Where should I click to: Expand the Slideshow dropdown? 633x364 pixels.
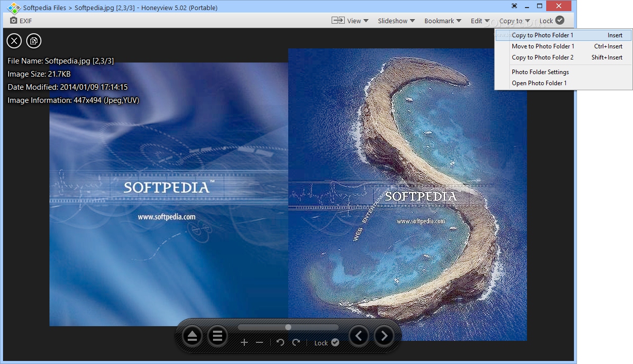click(396, 21)
